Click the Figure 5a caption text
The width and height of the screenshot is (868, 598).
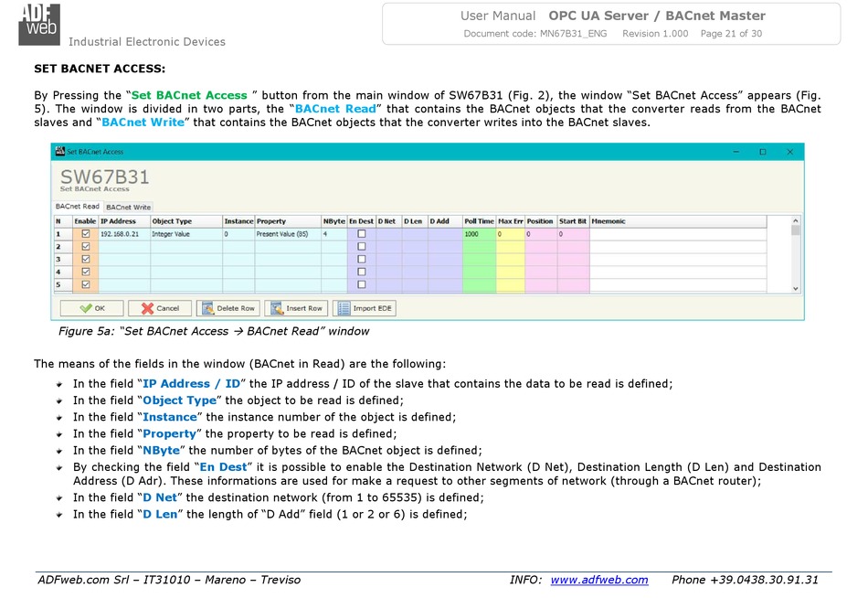(214, 331)
